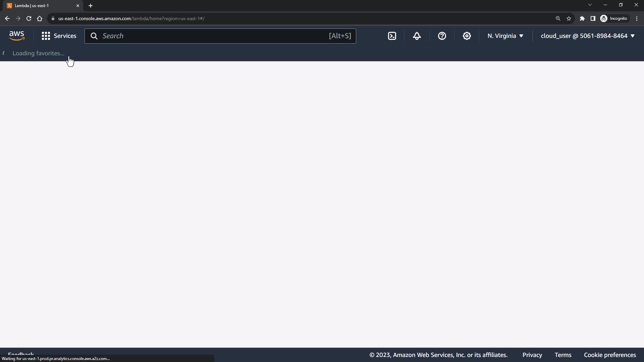Open a new browser tab
This screenshot has height=362, width=644.
tap(91, 6)
